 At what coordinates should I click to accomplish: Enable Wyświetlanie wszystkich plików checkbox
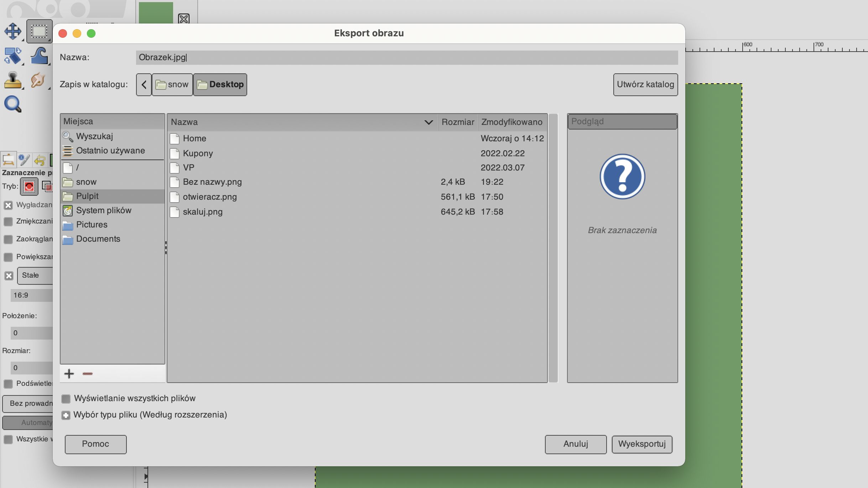66,399
